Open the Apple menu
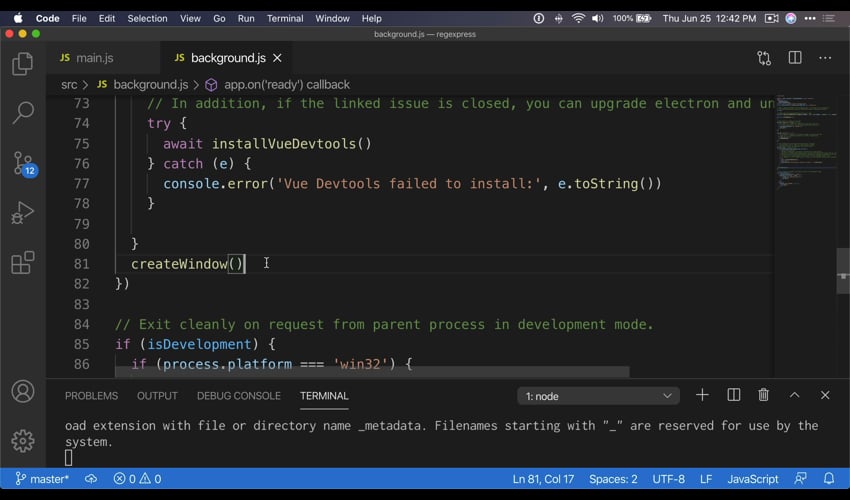850x500 pixels. tap(18, 18)
